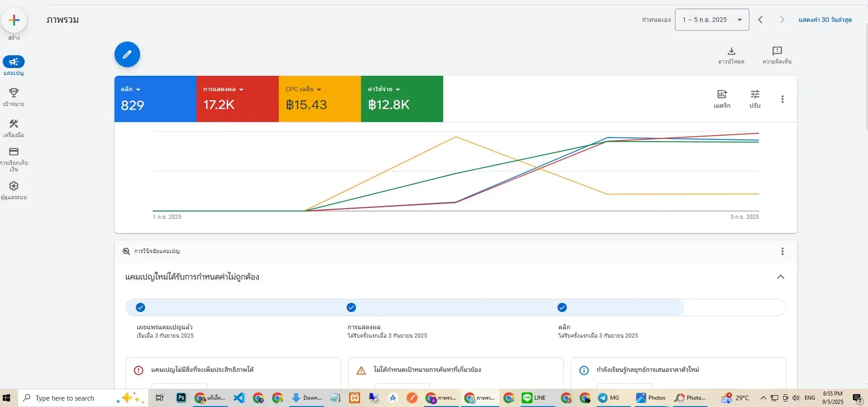The width and height of the screenshot is (868, 407).
Task: Click the Feedback speech bubble icon
Action: coord(777,51)
